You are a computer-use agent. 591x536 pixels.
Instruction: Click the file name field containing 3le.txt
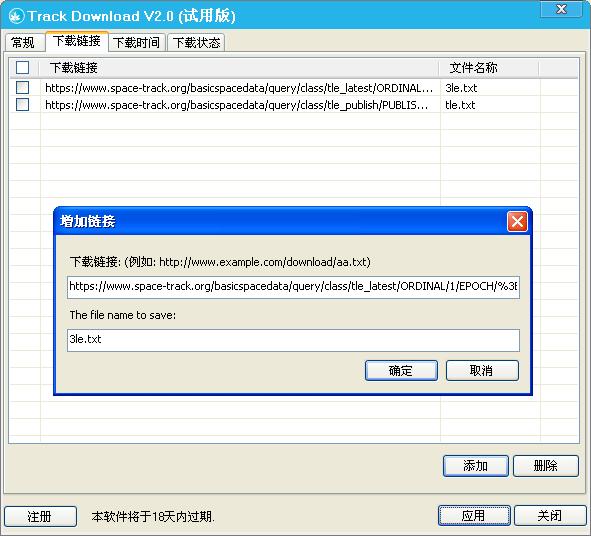tap(293, 340)
